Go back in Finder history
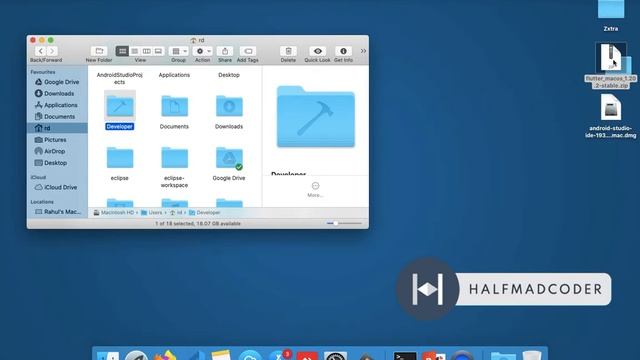 pyautogui.click(x=40, y=51)
